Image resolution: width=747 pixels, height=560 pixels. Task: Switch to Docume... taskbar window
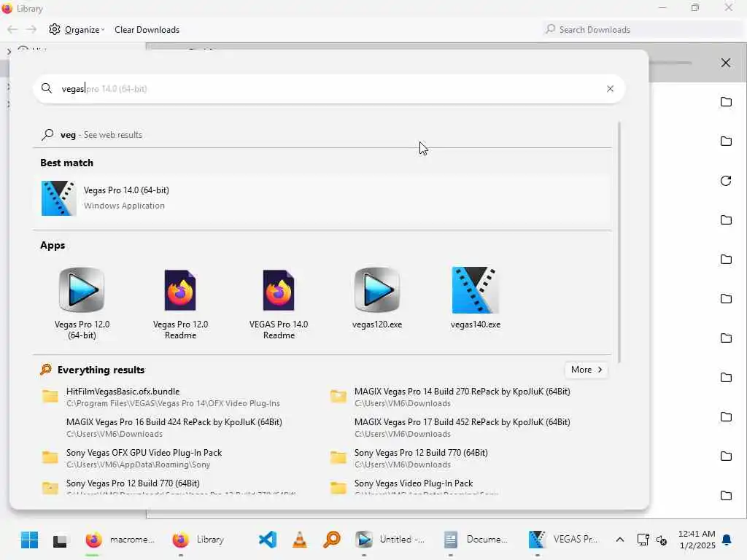(x=476, y=540)
